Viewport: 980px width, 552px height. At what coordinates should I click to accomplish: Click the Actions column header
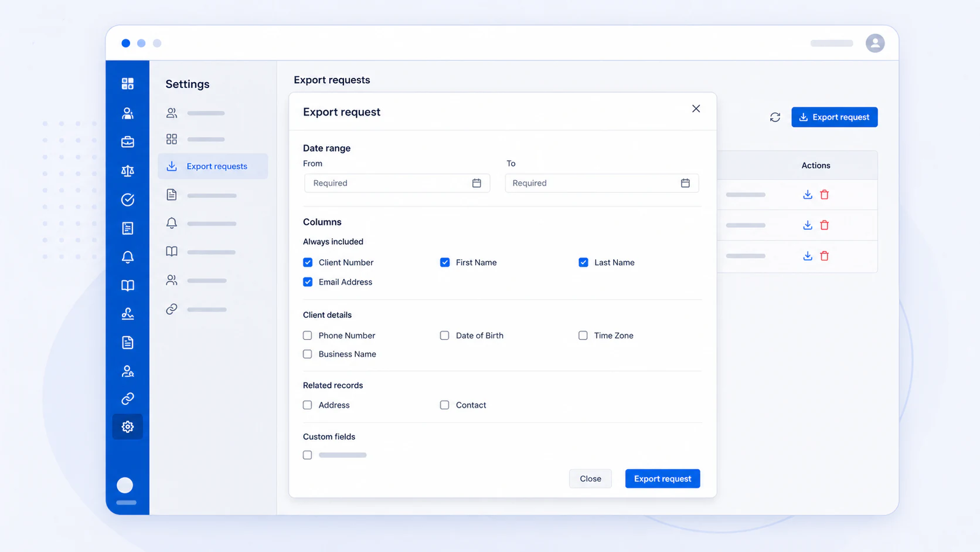click(x=815, y=165)
